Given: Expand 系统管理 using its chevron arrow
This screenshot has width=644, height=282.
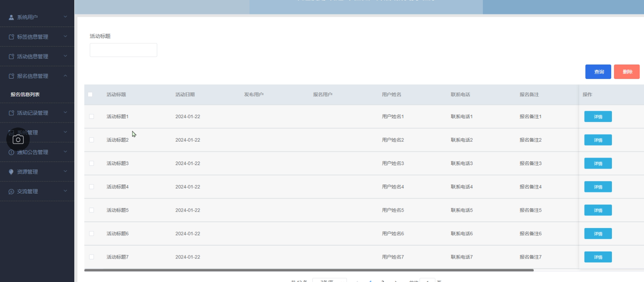Looking at the screenshot, I should point(65,132).
